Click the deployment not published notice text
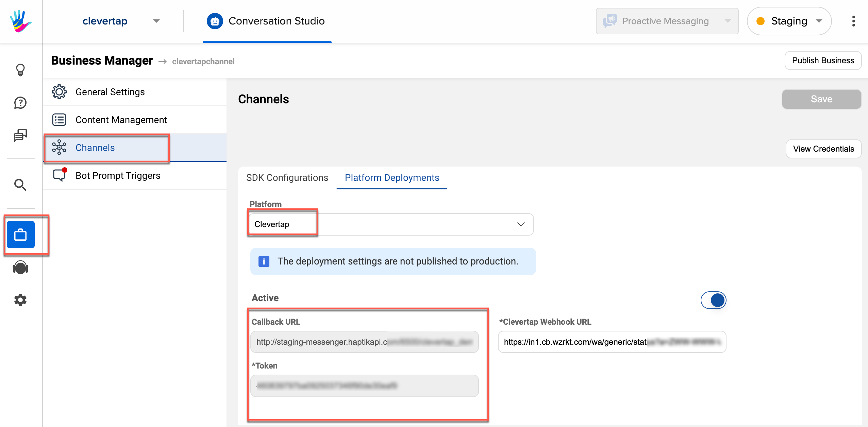This screenshot has width=868, height=427. pyautogui.click(x=398, y=261)
